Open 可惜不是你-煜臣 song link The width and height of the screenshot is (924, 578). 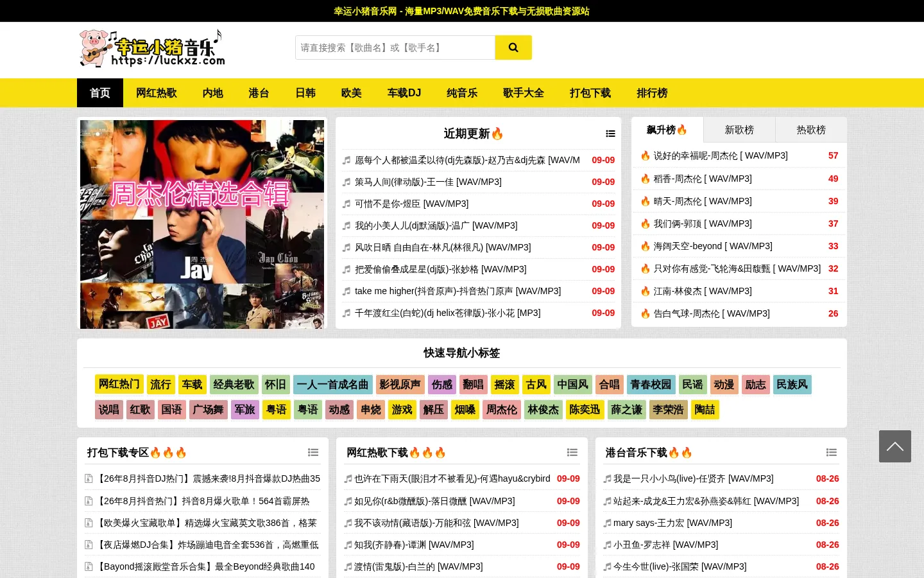(x=411, y=204)
